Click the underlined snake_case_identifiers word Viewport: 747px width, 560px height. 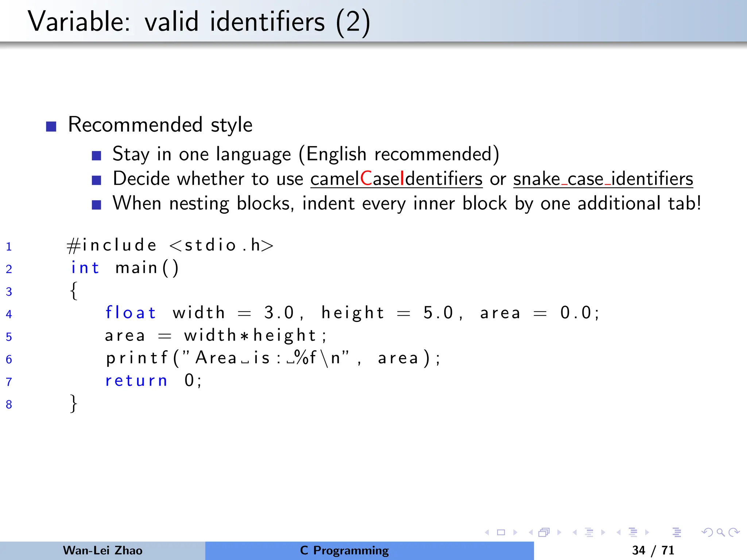coord(603,179)
